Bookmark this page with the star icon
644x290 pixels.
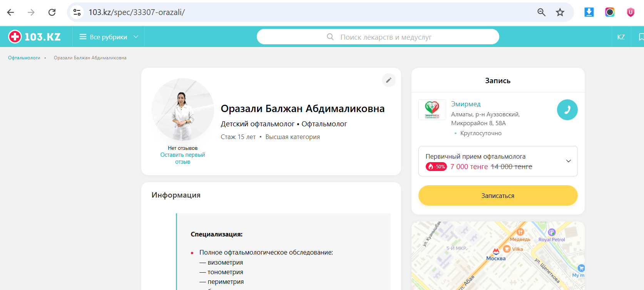pyautogui.click(x=560, y=12)
